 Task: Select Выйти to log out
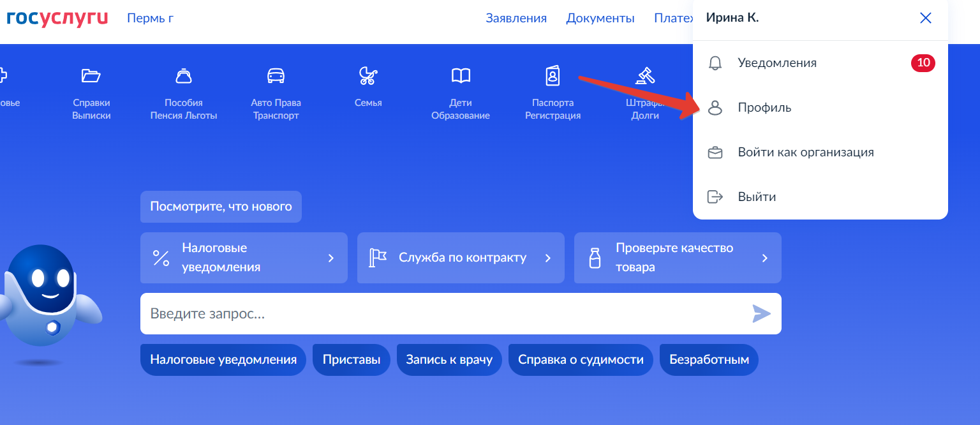tap(757, 197)
